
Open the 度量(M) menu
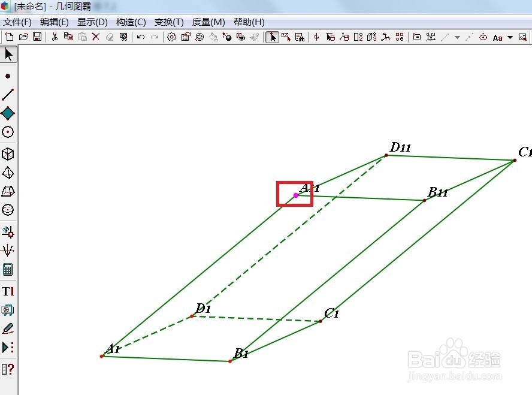(208, 22)
